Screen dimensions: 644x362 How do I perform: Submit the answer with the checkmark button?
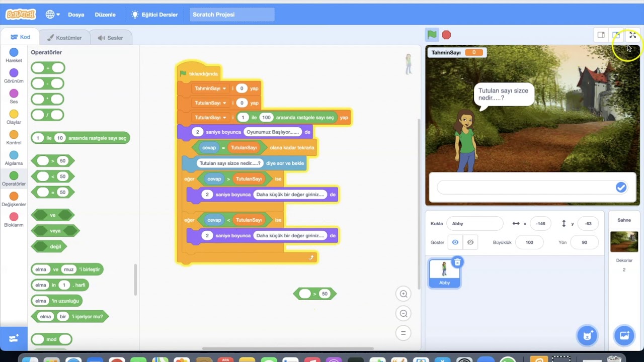(x=621, y=187)
